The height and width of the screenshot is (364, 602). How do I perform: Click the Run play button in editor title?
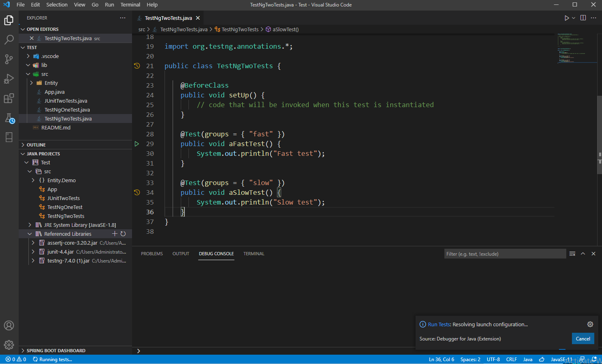tap(567, 18)
